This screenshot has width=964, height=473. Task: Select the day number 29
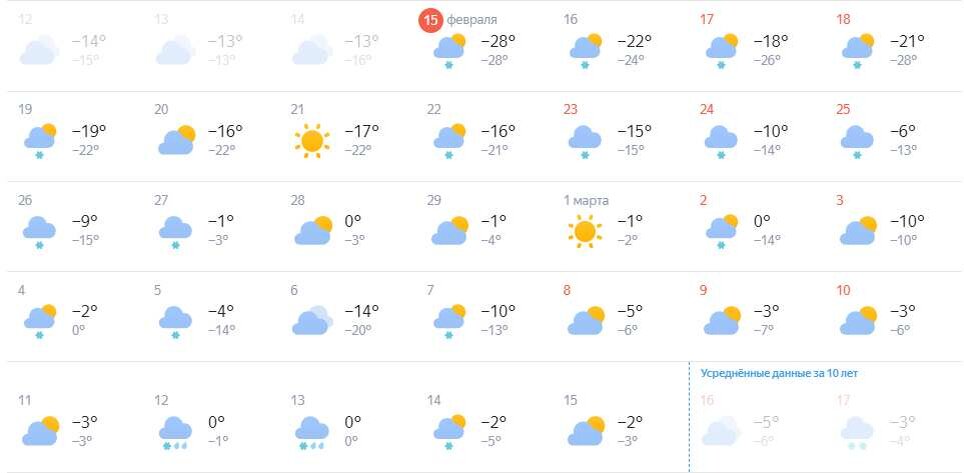(x=434, y=201)
